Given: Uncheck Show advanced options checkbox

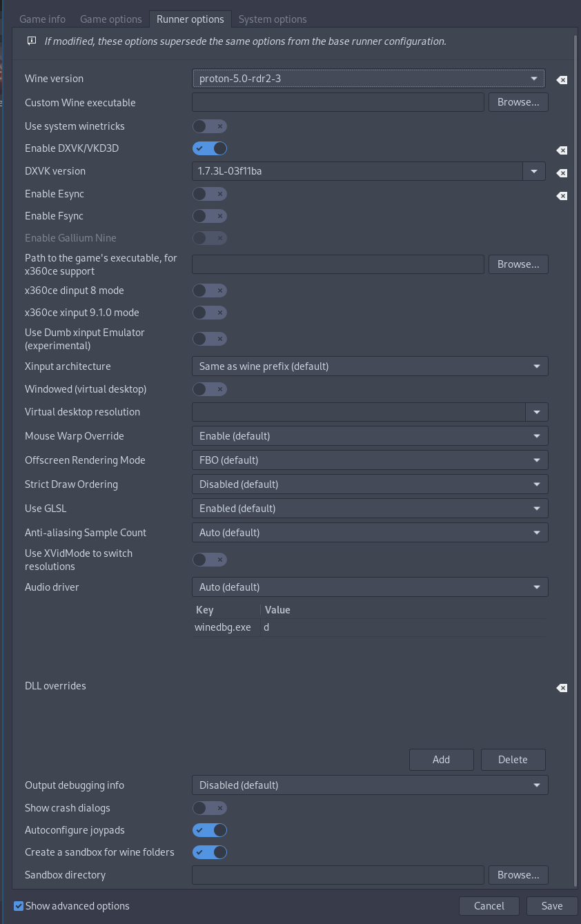Looking at the screenshot, I should click(19, 906).
